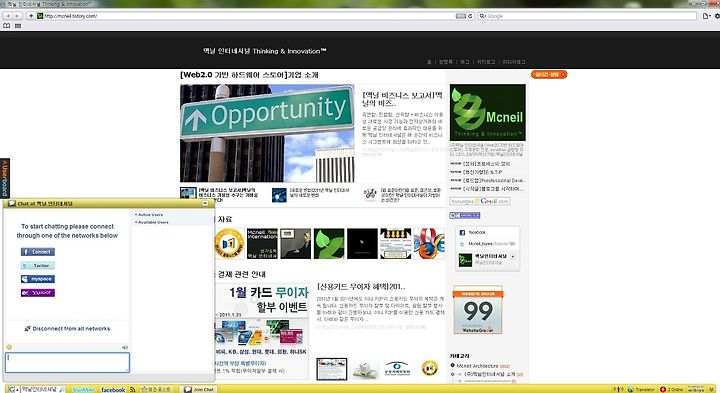Image resolution: width=720 pixels, height=393 pixels.
Task: Click the gold coin thumbnail
Action: tap(229, 243)
